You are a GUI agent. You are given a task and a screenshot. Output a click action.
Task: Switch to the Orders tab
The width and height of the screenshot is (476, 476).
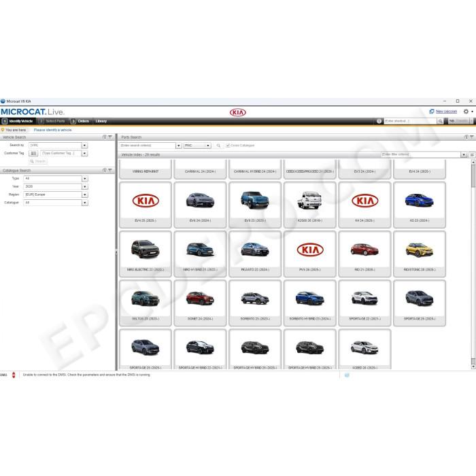point(80,121)
